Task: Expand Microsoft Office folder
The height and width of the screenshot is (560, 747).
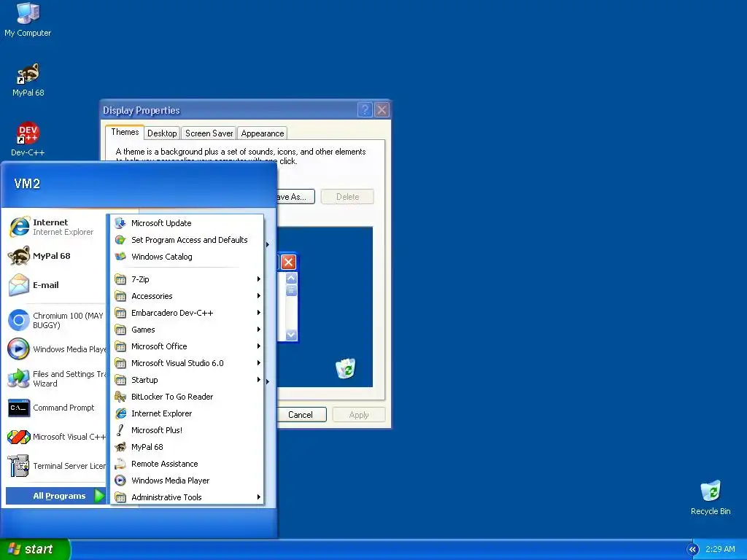Action: tap(187, 346)
